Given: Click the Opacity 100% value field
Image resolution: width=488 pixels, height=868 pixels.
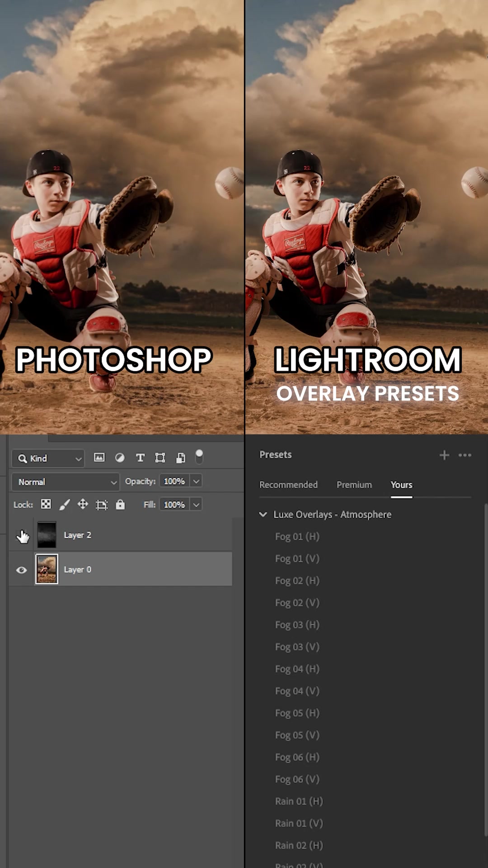Looking at the screenshot, I should [174, 481].
